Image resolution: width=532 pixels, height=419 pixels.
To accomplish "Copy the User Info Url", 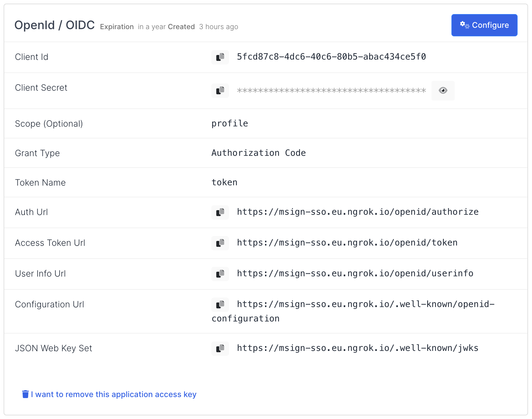I will (220, 274).
